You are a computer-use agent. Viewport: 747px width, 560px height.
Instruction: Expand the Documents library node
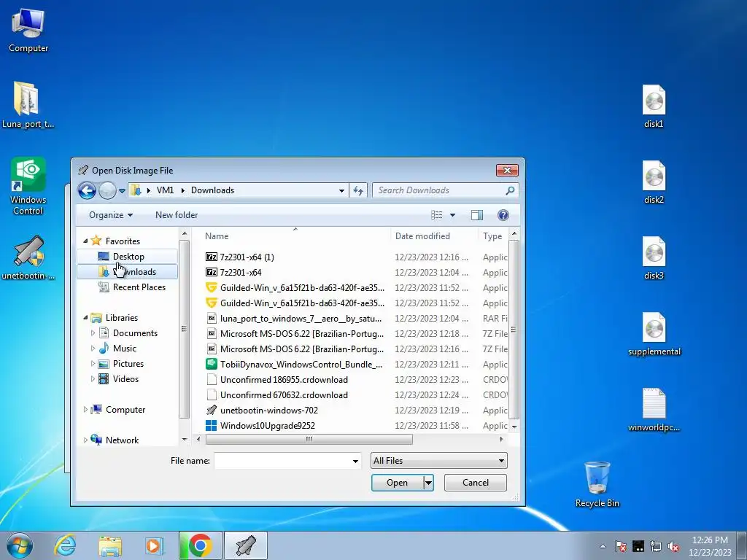[93, 332]
